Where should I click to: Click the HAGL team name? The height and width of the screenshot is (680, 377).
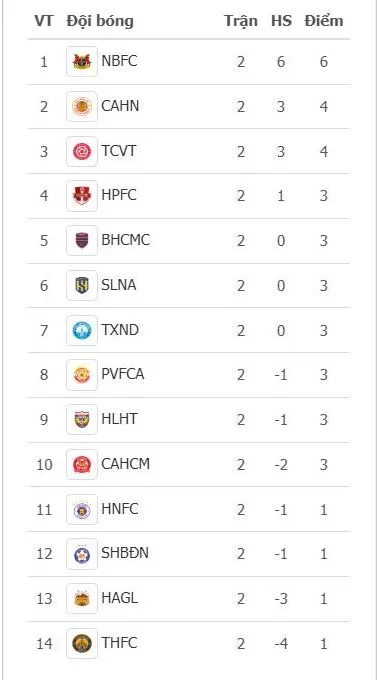120,598
